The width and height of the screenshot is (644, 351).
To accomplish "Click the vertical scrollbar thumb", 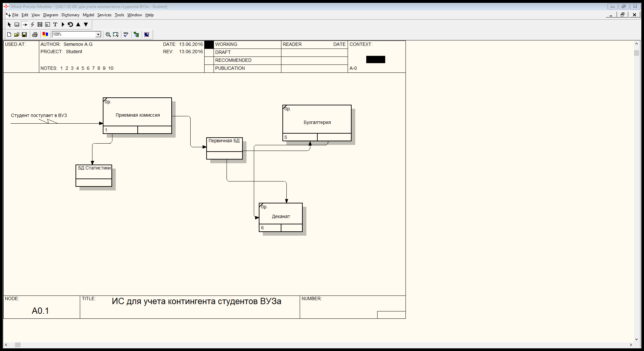I will point(636,53).
